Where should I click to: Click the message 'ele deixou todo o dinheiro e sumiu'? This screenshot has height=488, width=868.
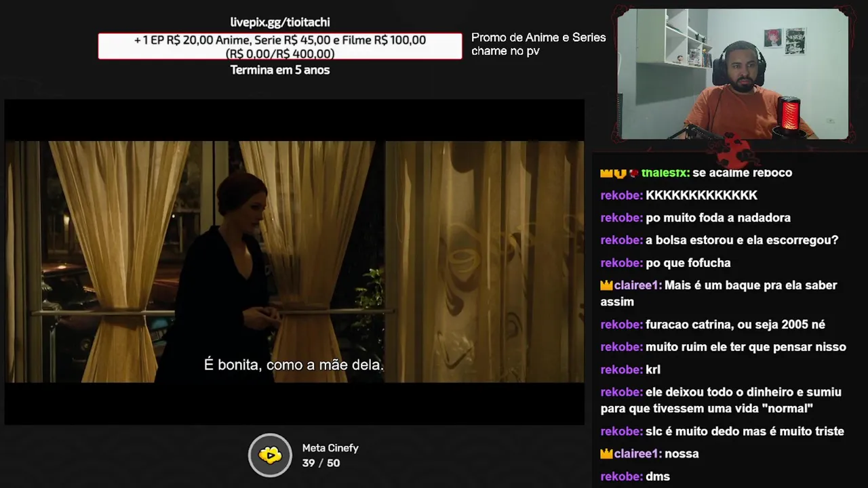tap(743, 392)
